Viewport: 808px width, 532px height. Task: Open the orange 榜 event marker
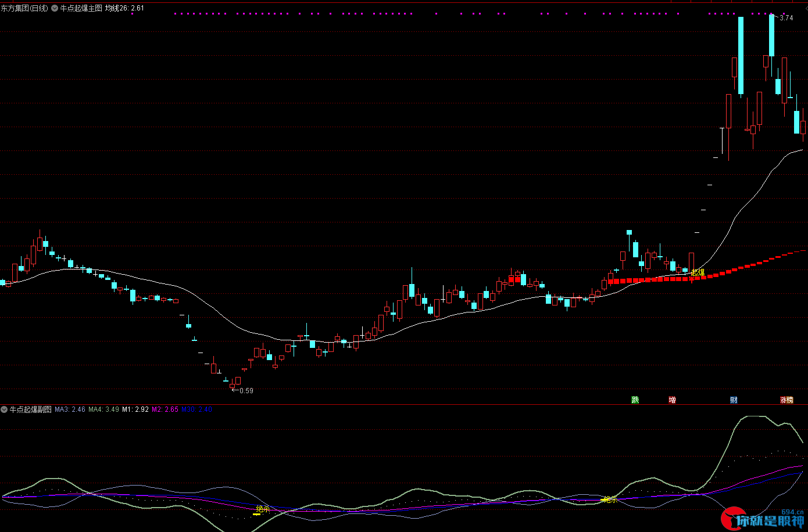pos(789,400)
